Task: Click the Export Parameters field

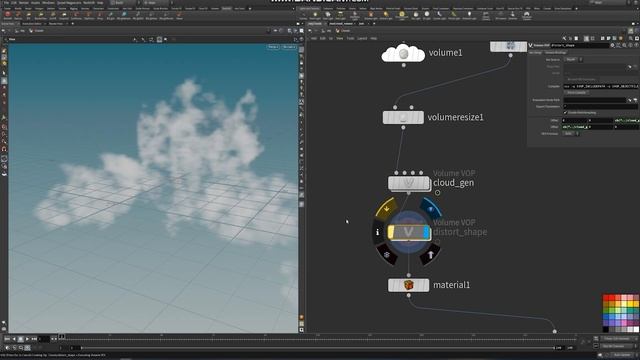Action: pyautogui.click(x=600, y=107)
